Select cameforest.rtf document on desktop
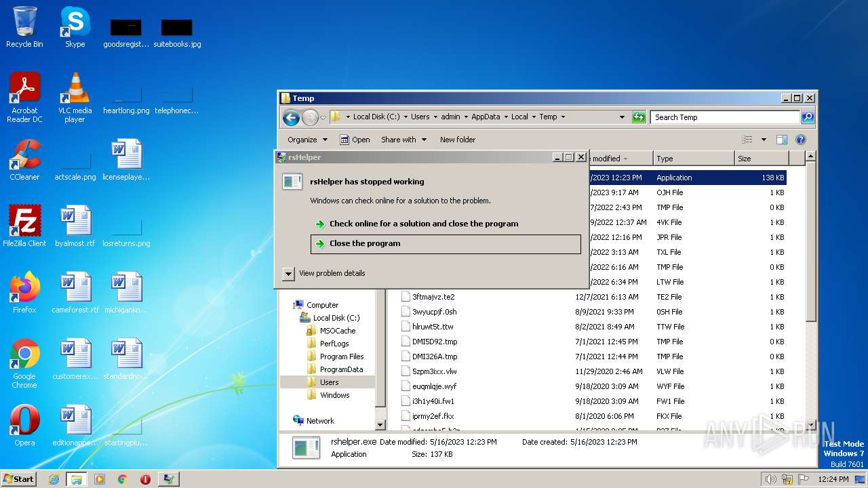The image size is (868, 488). click(75, 293)
